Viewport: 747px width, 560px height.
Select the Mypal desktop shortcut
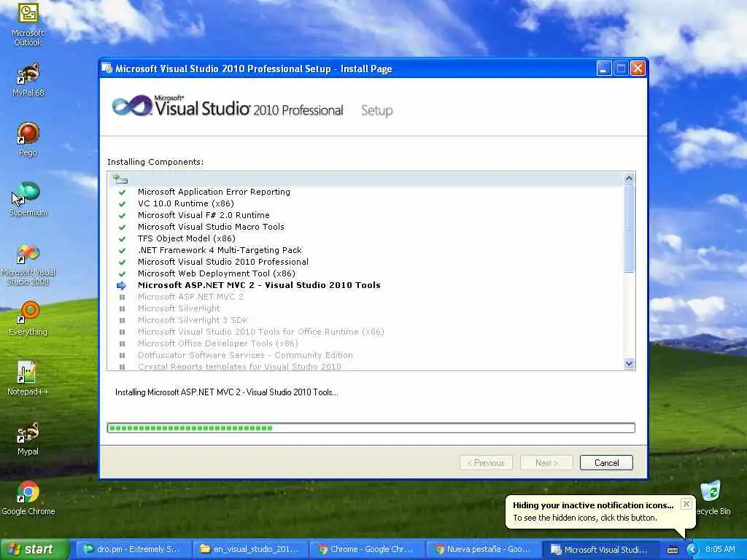coord(28,438)
